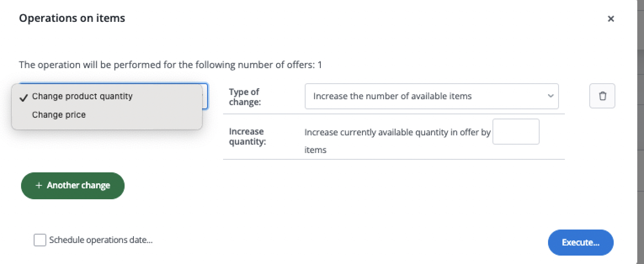Focus the increase quantity number field
The image size is (644, 264).
point(516,132)
